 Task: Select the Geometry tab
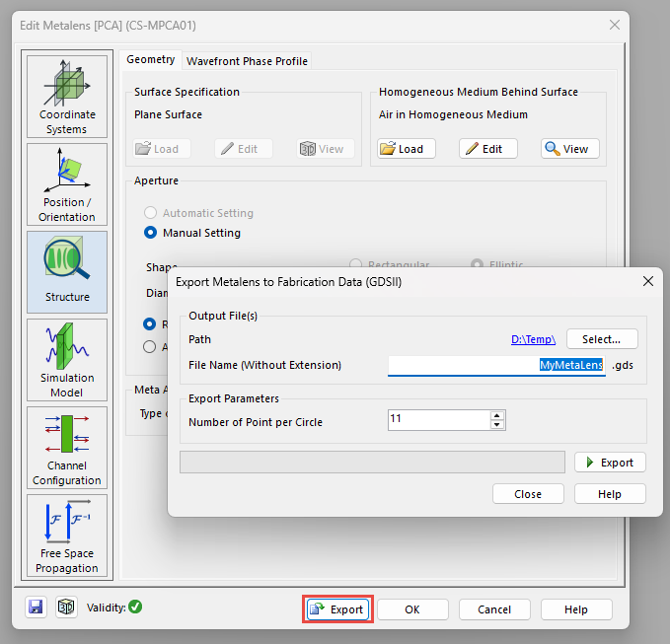(151, 60)
